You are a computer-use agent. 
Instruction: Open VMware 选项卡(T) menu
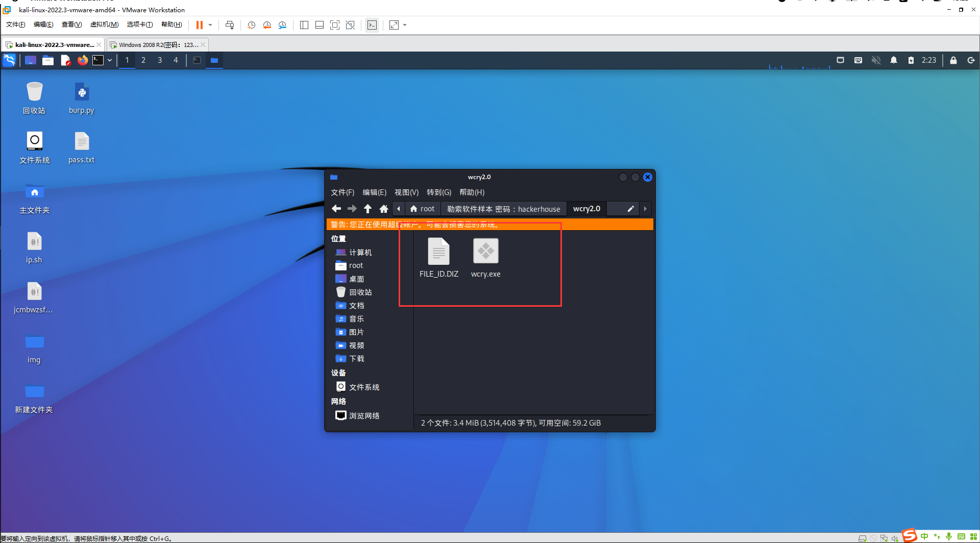point(140,24)
